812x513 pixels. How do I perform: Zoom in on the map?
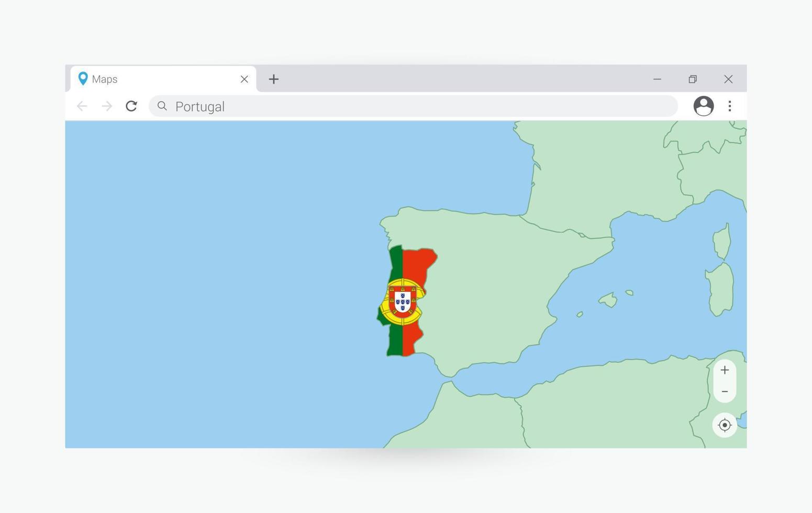(725, 370)
